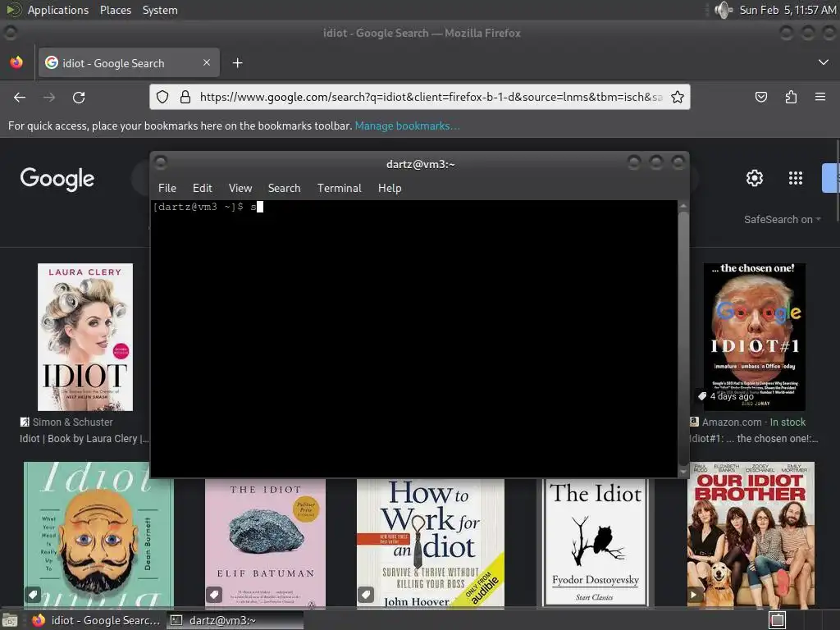Open a new Firefox tab

(237, 63)
